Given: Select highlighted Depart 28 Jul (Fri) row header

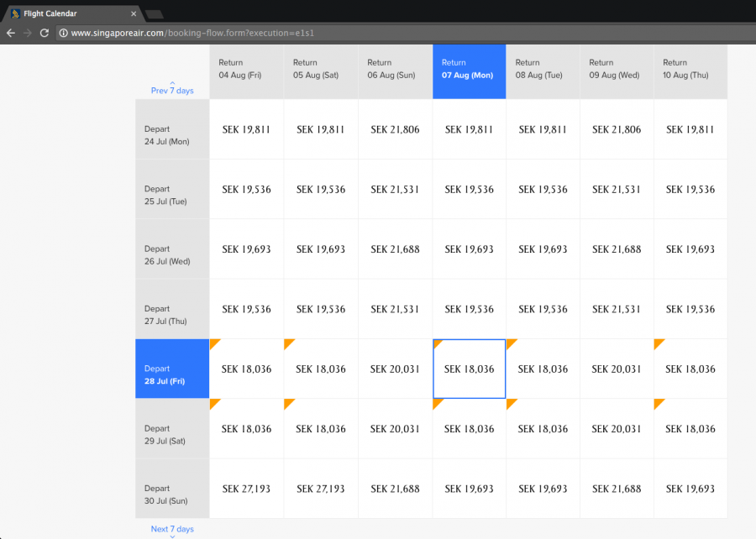Looking at the screenshot, I should [172, 369].
